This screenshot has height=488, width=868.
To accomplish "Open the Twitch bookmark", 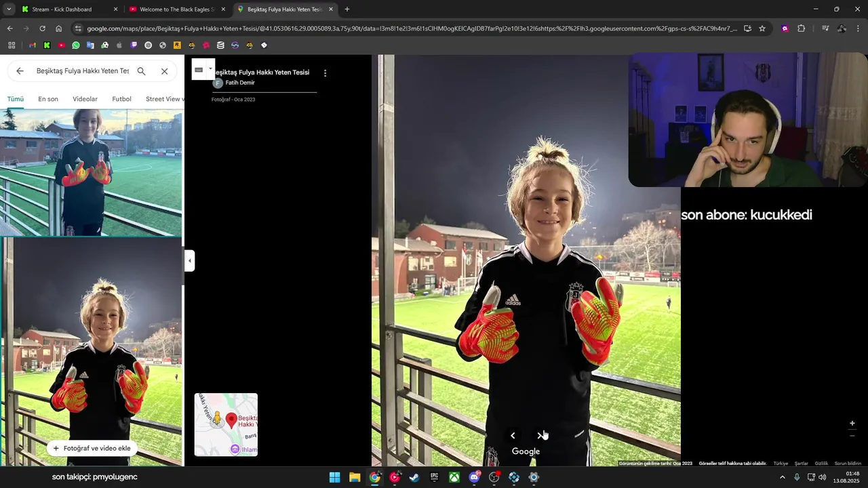I will pos(134,45).
